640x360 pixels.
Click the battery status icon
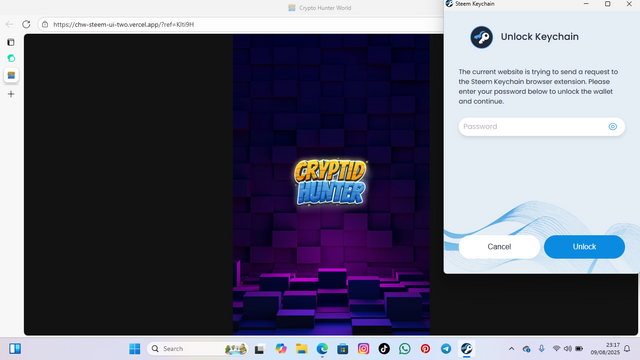pos(579,349)
